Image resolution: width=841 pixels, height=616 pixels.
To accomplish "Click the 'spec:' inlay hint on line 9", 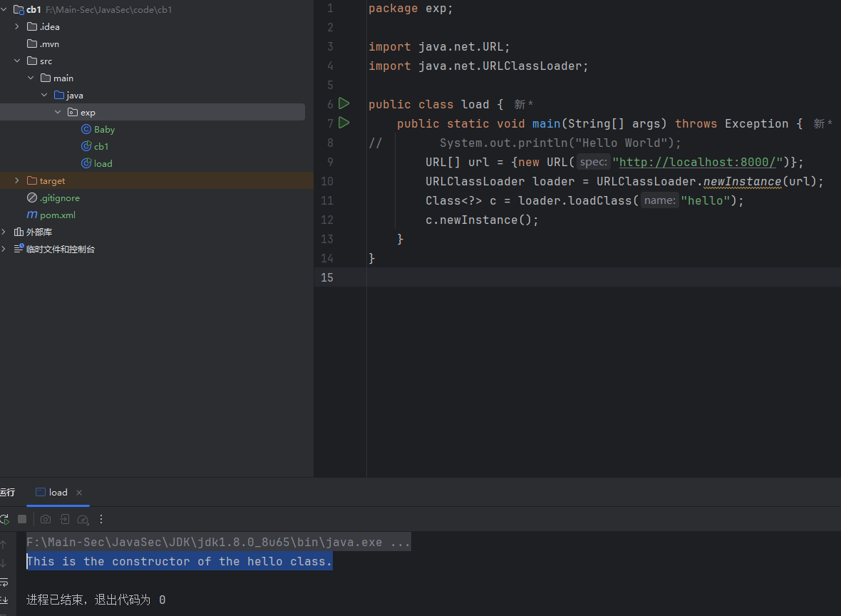I will [593, 162].
